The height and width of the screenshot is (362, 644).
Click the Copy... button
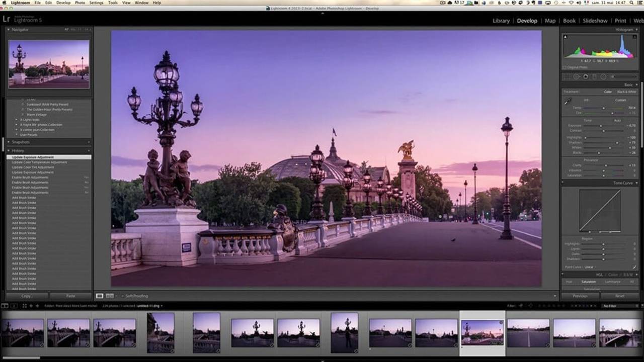point(27,296)
